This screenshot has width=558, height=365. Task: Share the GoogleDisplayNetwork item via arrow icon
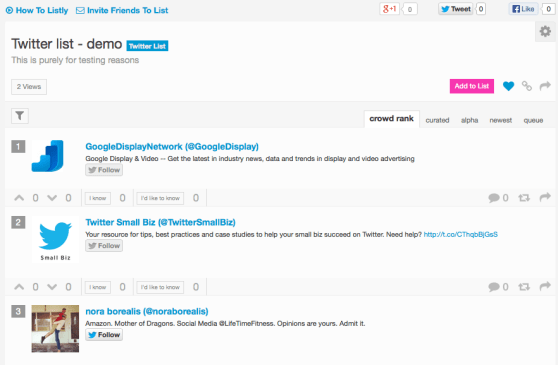[x=545, y=197]
